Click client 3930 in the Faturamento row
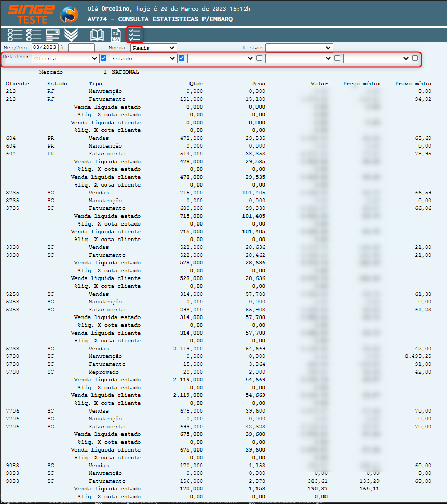447x504 pixels. (x=12, y=255)
